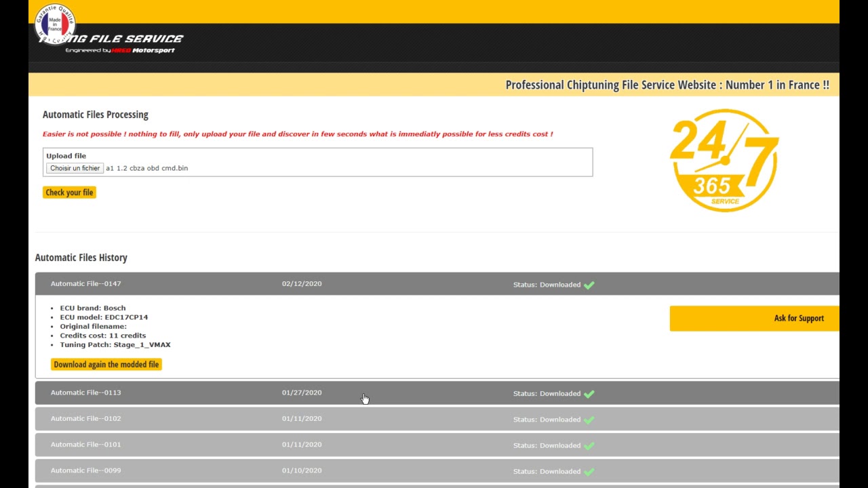The height and width of the screenshot is (488, 868).
Task: Click the Upload file label
Action: pyautogui.click(x=66, y=156)
